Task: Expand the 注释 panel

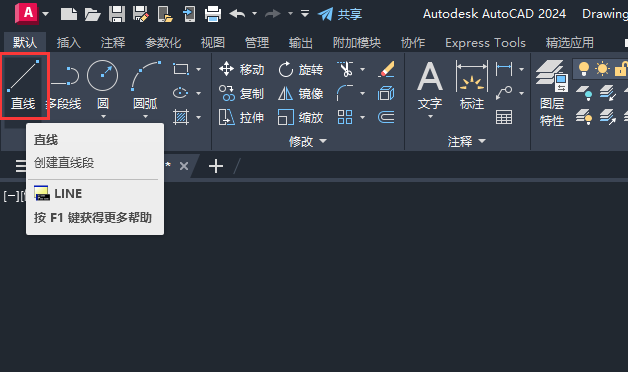Action: [x=466, y=141]
